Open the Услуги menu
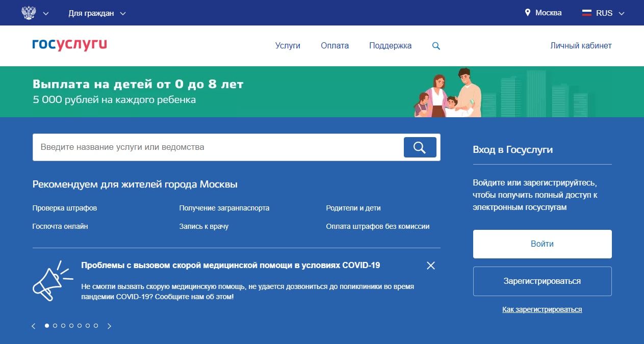 [x=288, y=45]
